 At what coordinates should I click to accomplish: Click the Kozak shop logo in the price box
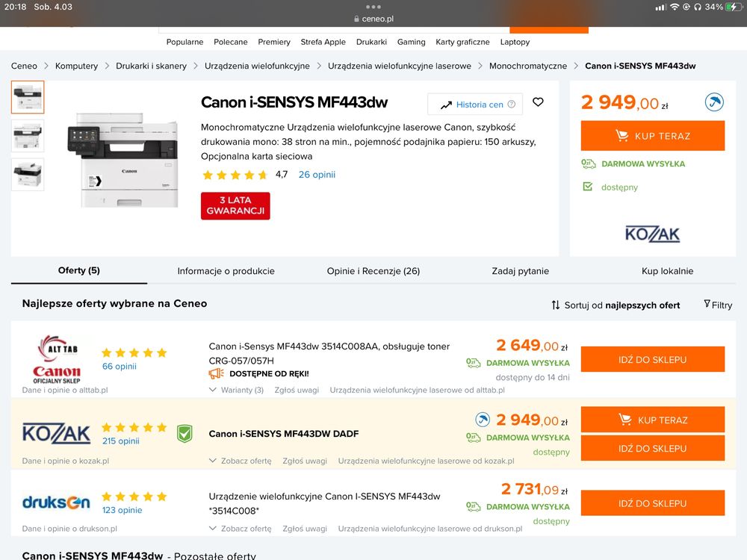click(x=652, y=234)
